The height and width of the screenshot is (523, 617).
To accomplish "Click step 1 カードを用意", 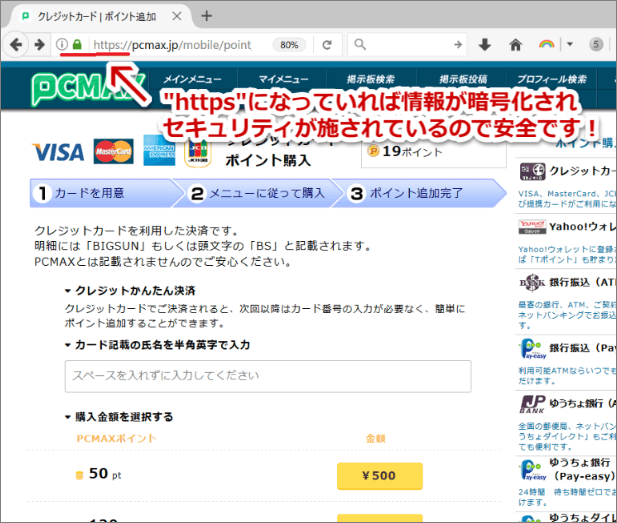I will [x=102, y=193].
